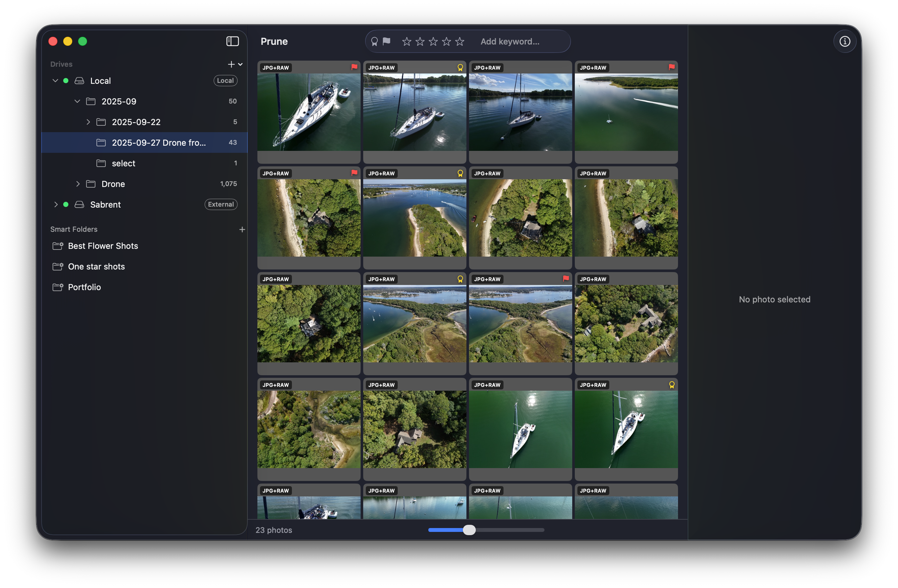Select the sandy creek marsh thumbnail
The width and height of the screenshot is (898, 588).
(309, 430)
